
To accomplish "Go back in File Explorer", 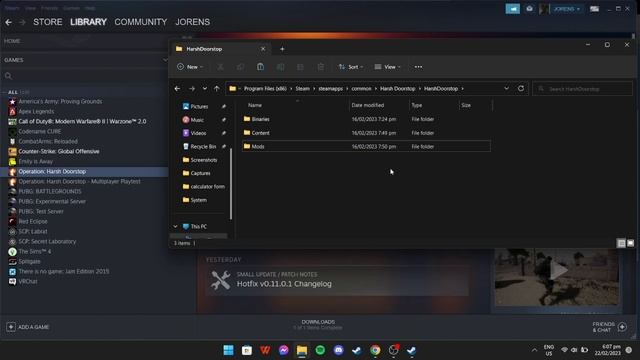I will pyautogui.click(x=177, y=89).
